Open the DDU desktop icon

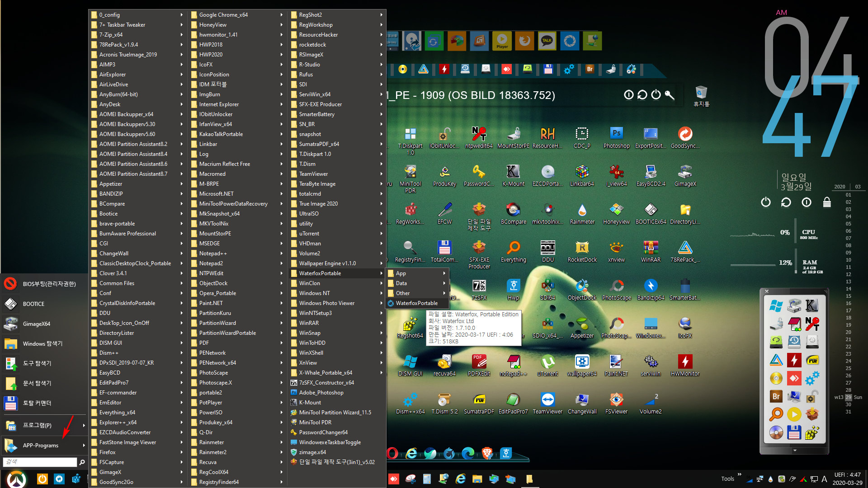point(547,252)
